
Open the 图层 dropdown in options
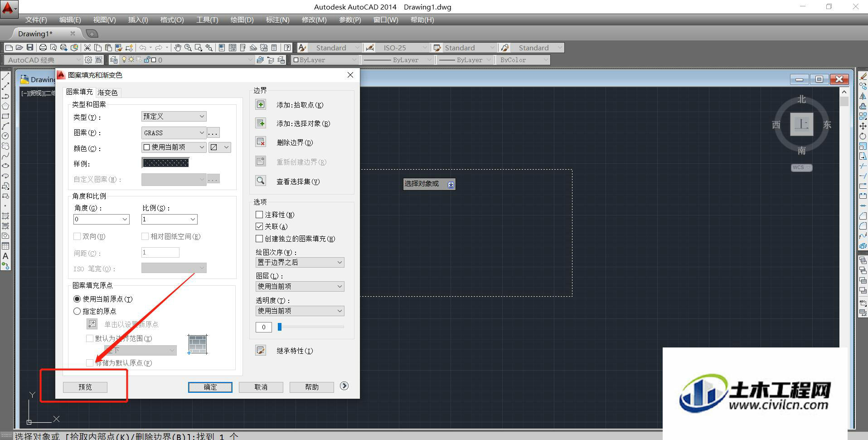coord(300,286)
